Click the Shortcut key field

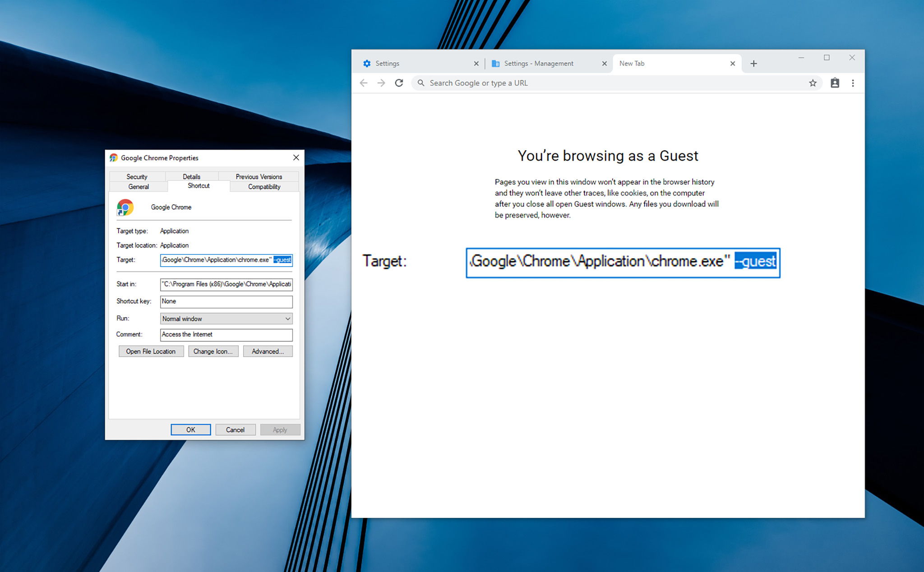(x=226, y=301)
